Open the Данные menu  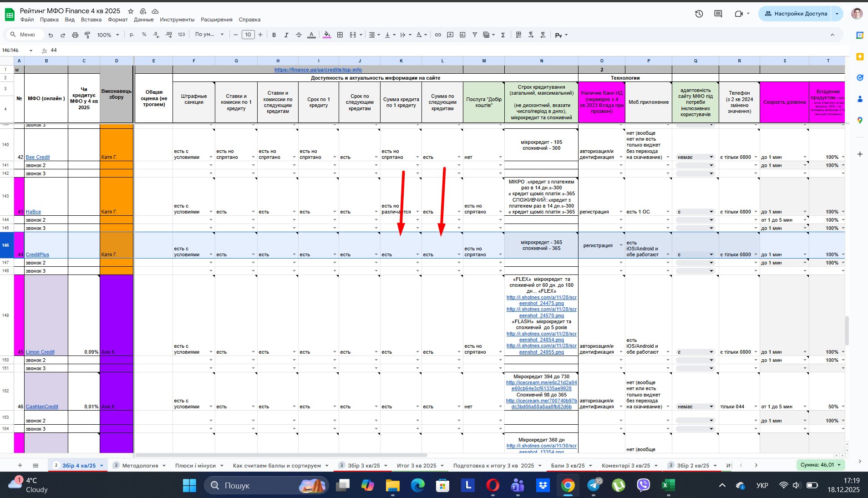[x=143, y=20]
